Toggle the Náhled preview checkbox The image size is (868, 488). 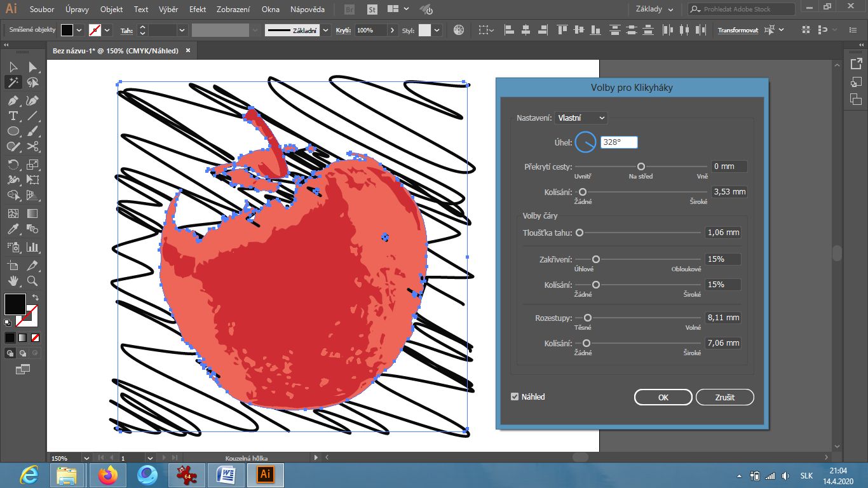(515, 396)
